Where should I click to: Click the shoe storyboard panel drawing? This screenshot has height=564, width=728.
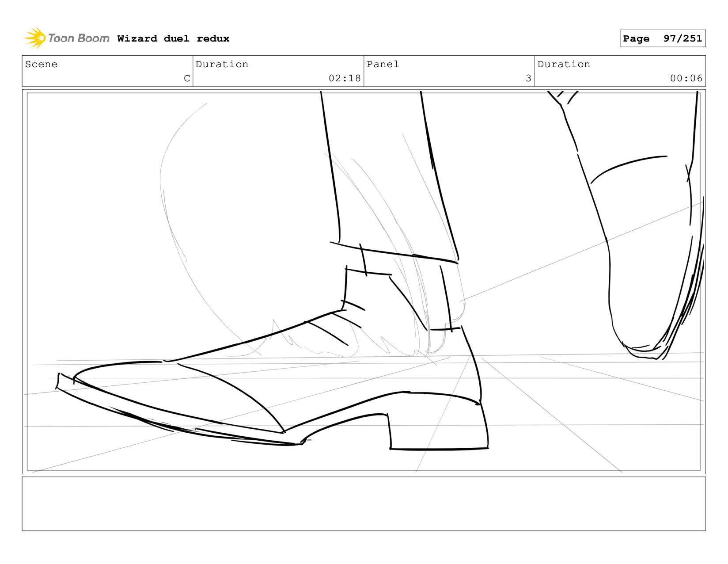(364, 282)
